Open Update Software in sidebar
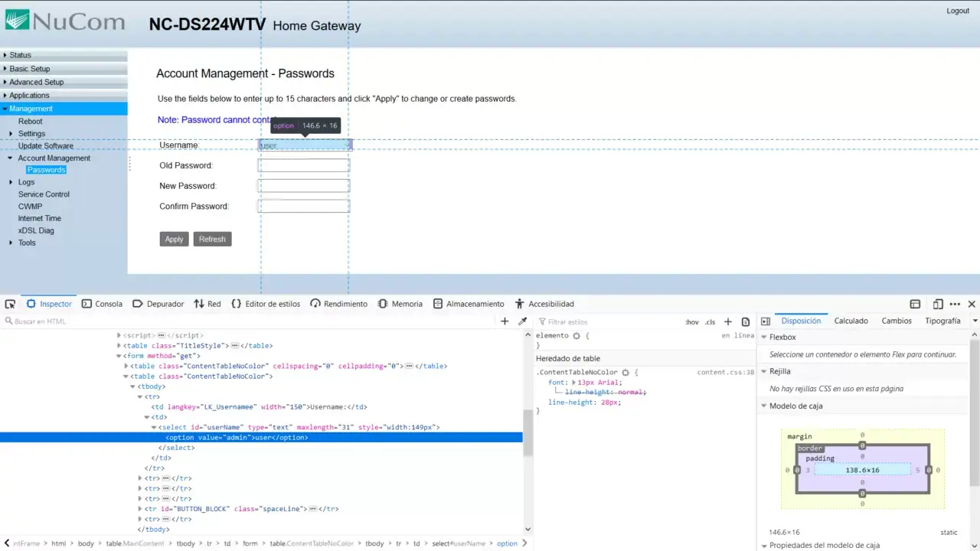Screen dimensions: 980x551 tap(46, 145)
